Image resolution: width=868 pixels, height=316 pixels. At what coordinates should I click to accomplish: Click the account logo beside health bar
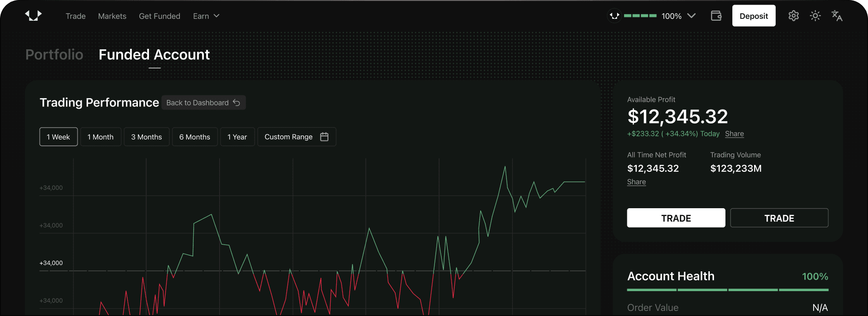[614, 16]
